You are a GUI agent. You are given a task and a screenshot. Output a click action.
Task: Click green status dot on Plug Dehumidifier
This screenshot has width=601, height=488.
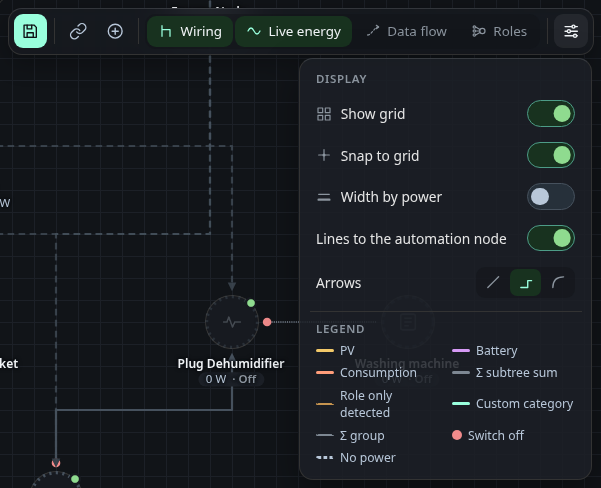(x=251, y=303)
